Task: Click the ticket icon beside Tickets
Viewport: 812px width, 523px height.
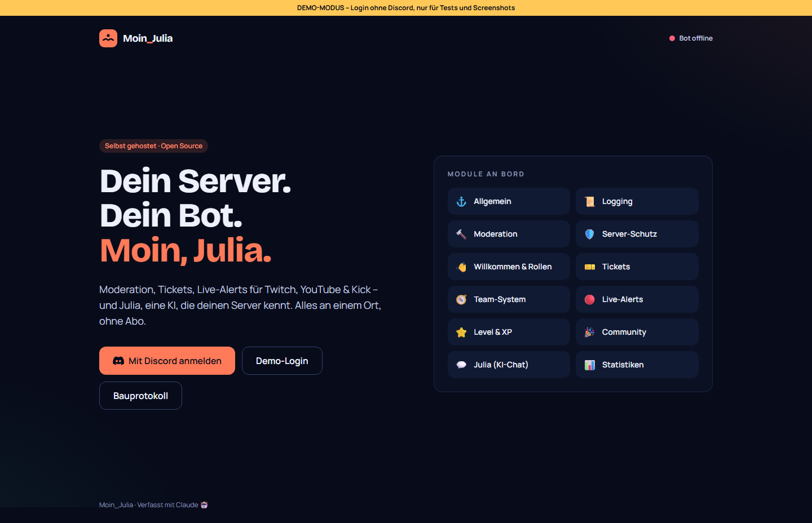Action: tap(590, 267)
